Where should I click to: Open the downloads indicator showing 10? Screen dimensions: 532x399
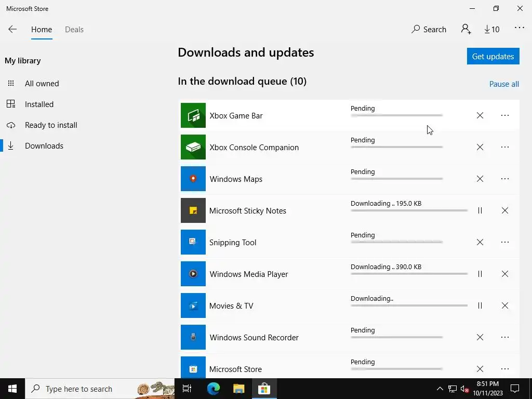(491, 30)
